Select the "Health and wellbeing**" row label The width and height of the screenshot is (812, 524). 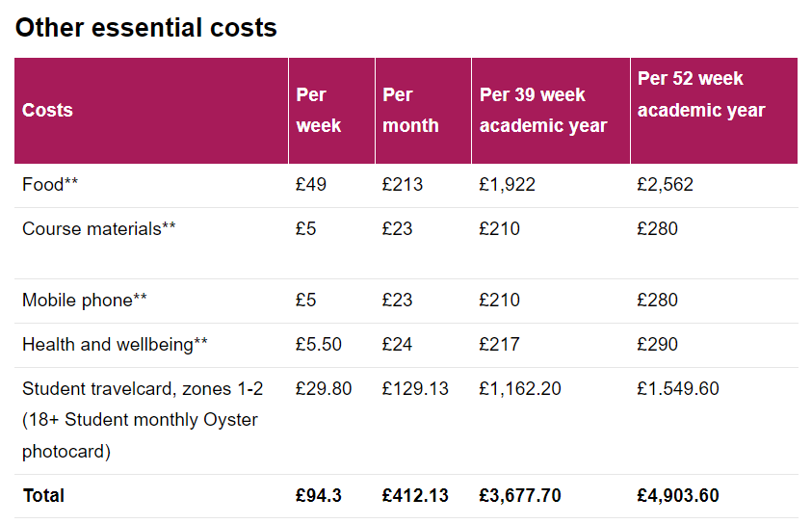tap(115, 344)
